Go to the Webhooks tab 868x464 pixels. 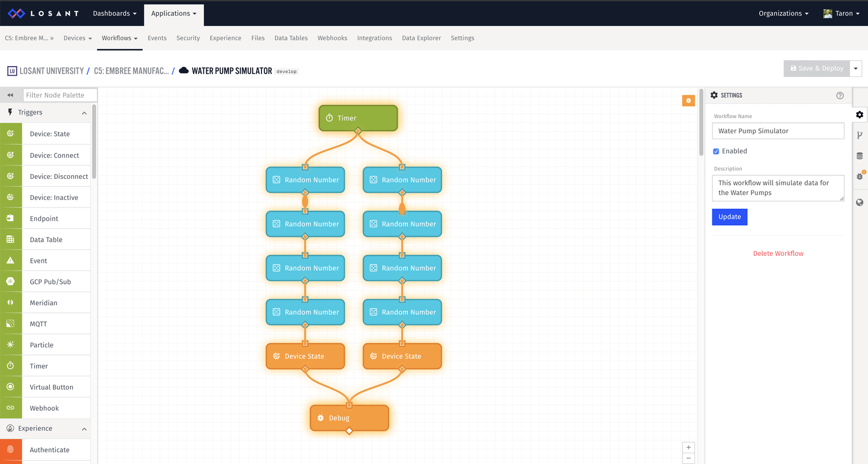tap(332, 38)
